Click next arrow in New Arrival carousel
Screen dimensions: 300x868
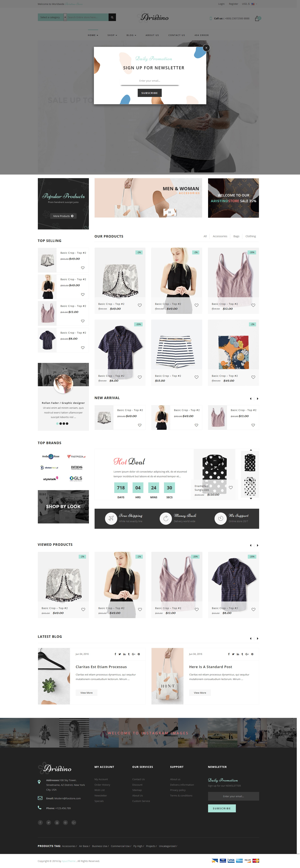[258, 399]
